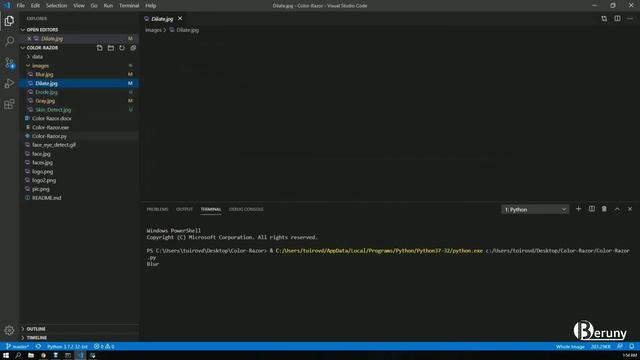The width and height of the screenshot is (640, 360).
Task: Click Open Changes icon in editor toolbar
Action: [604, 18]
